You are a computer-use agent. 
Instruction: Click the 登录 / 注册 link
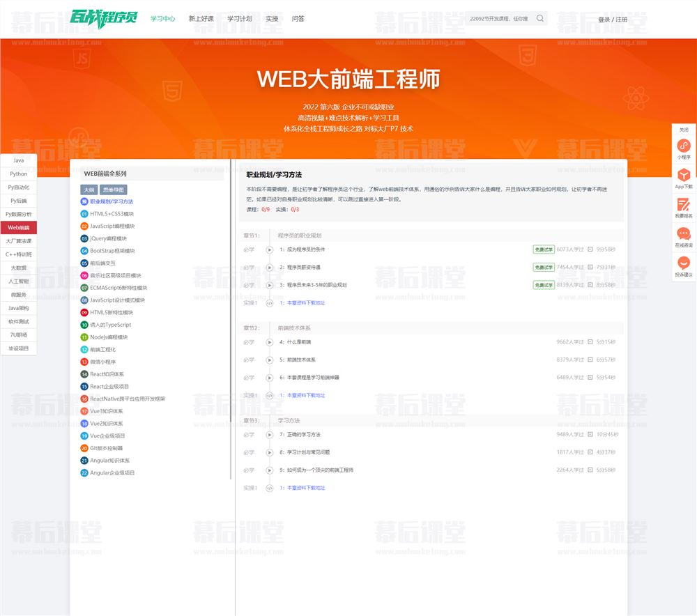[613, 20]
